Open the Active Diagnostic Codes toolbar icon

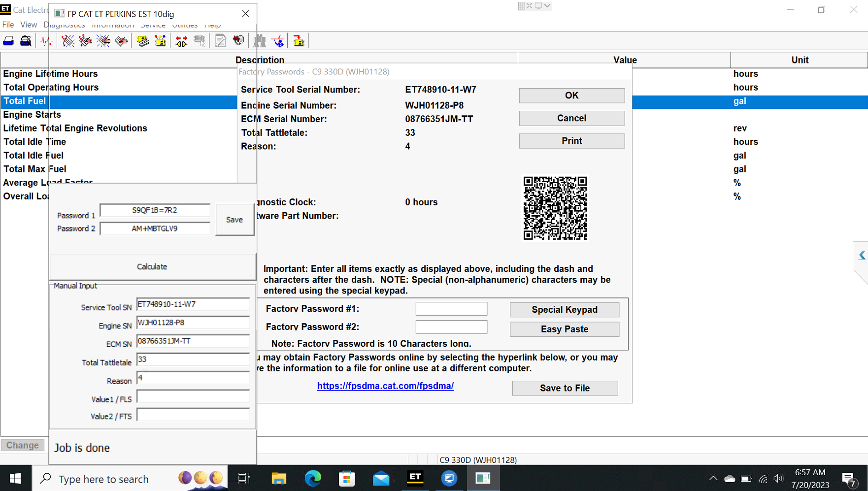click(x=67, y=40)
